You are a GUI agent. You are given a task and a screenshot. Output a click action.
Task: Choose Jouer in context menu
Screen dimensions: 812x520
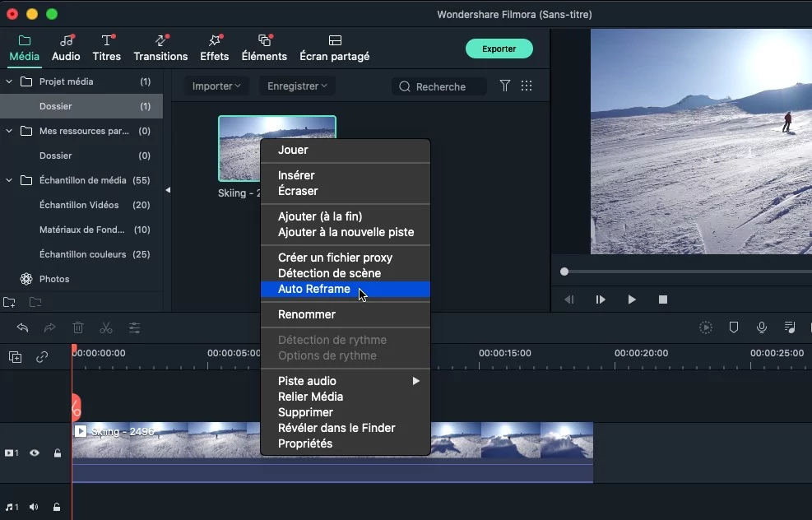coord(346,151)
